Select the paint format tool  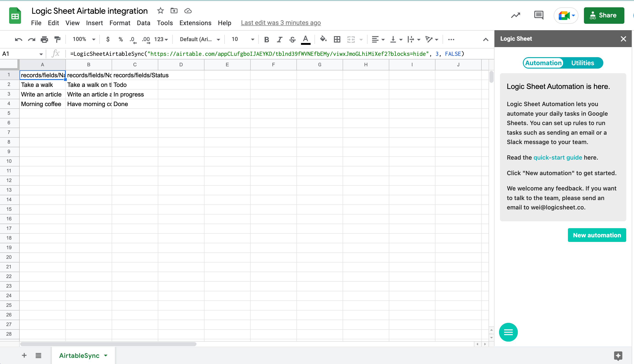click(x=57, y=39)
